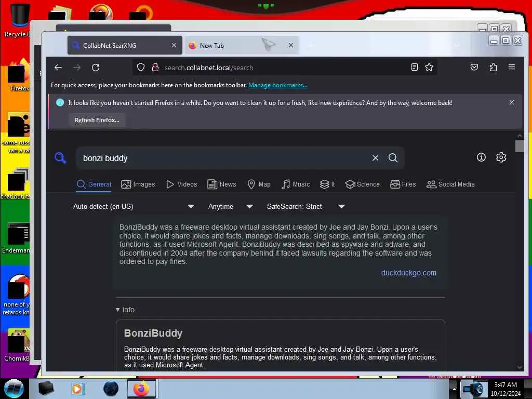Open tracking protection shield icon
Screen dimensions: 532x399
pyautogui.click(x=141, y=67)
